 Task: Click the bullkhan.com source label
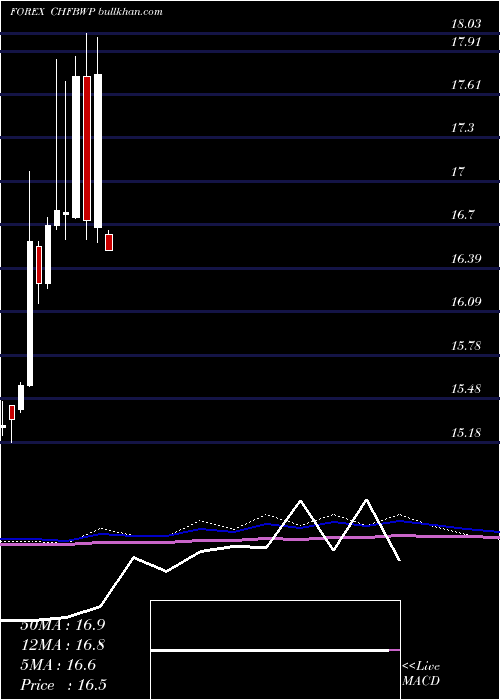pyautogui.click(x=129, y=12)
